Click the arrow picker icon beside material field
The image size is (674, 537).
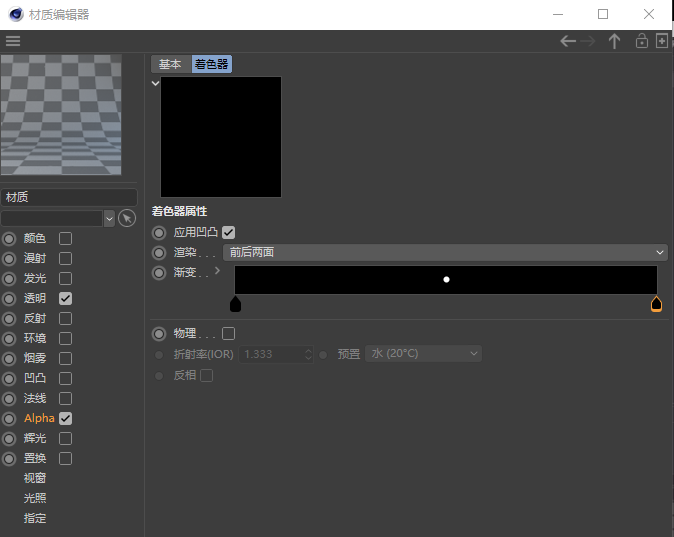click(127, 218)
